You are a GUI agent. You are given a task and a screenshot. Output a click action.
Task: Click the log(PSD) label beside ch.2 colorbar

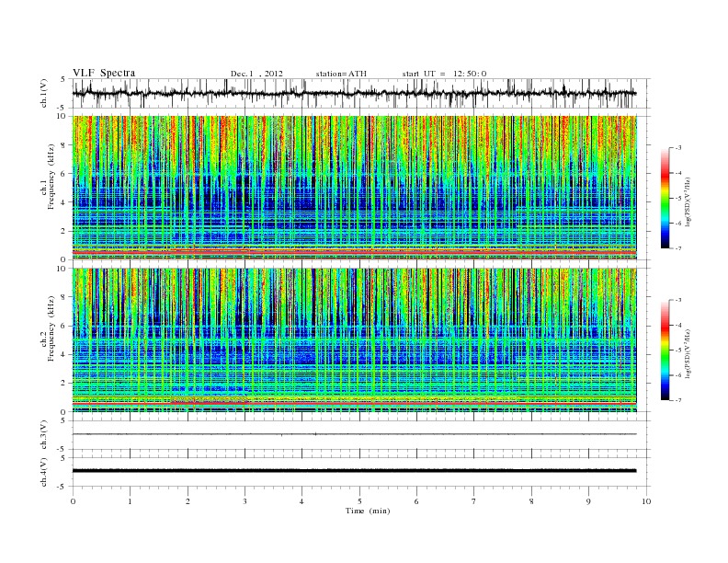[x=688, y=353]
